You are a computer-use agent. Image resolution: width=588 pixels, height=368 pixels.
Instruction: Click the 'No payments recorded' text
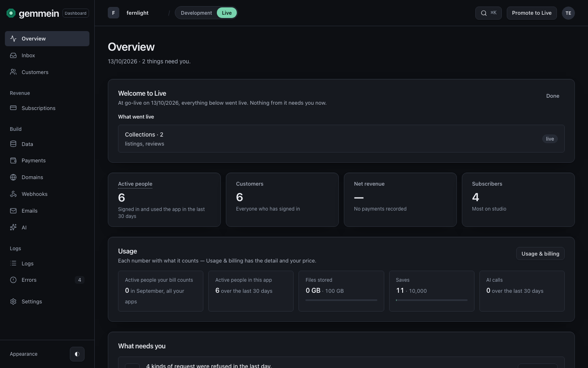pyautogui.click(x=380, y=209)
